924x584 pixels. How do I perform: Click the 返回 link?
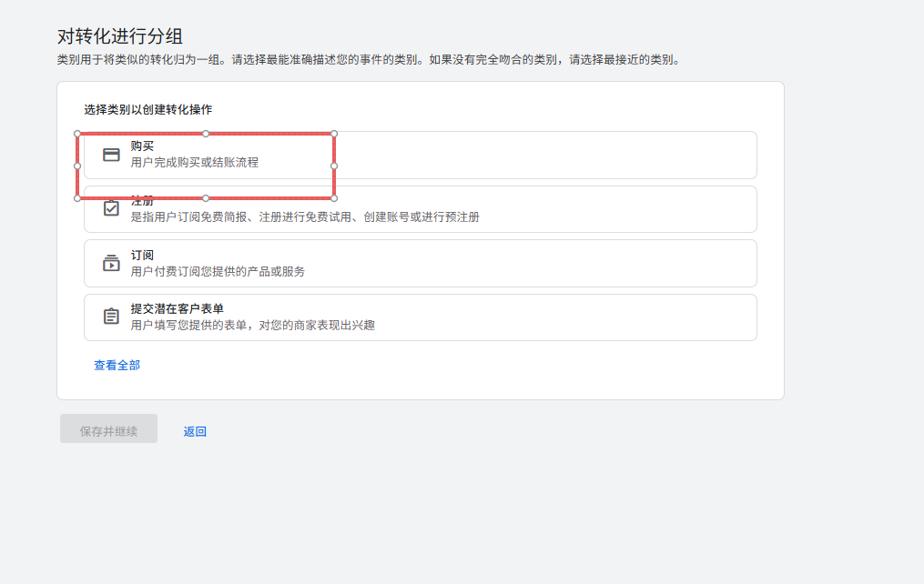pyautogui.click(x=195, y=431)
